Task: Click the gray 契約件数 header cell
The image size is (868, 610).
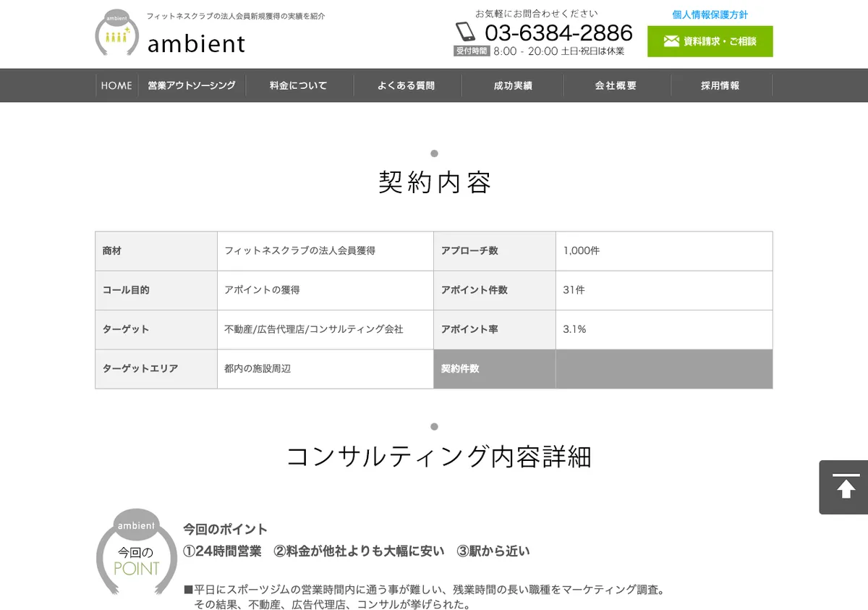Action: (x=495, y=369)
